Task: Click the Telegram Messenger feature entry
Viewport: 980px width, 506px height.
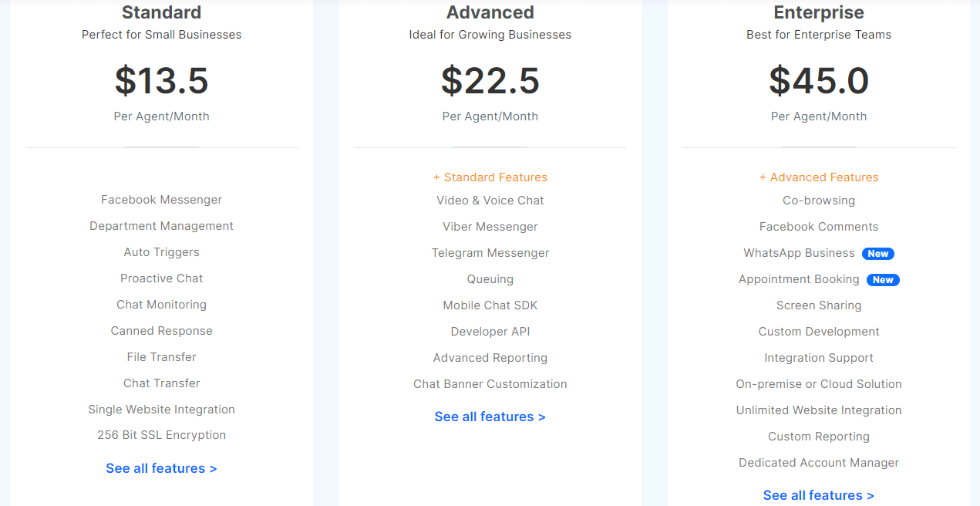Action: 490,252
